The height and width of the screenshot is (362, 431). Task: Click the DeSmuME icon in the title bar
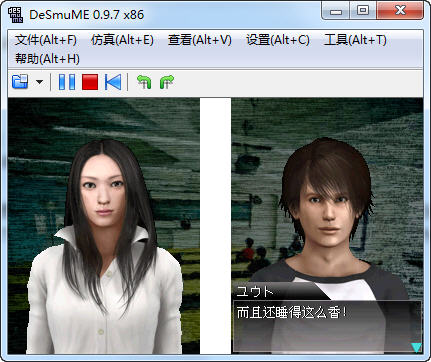[15, 15]
